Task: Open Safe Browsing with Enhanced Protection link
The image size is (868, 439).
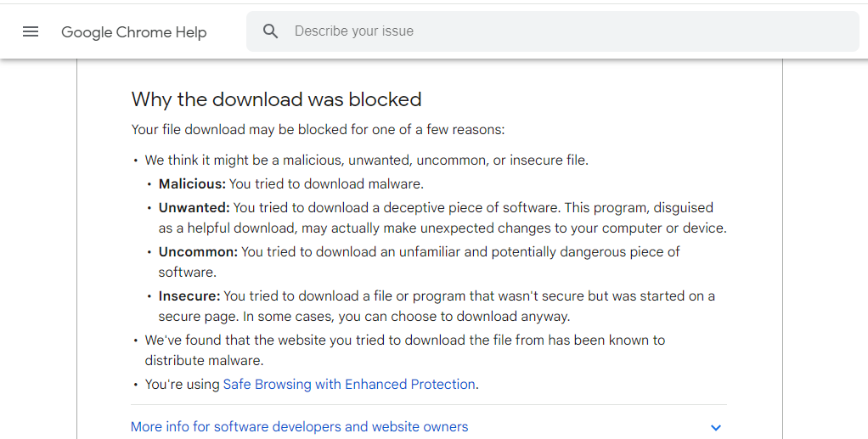Action: tap(349, 384)
